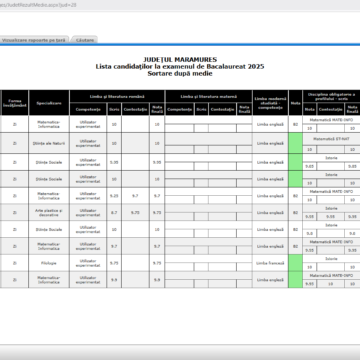The image size is (360, 360).
Task: Select the 'JUDEȚUL MARAMUREȘ' heading text
Action: (x=180, y=60)
